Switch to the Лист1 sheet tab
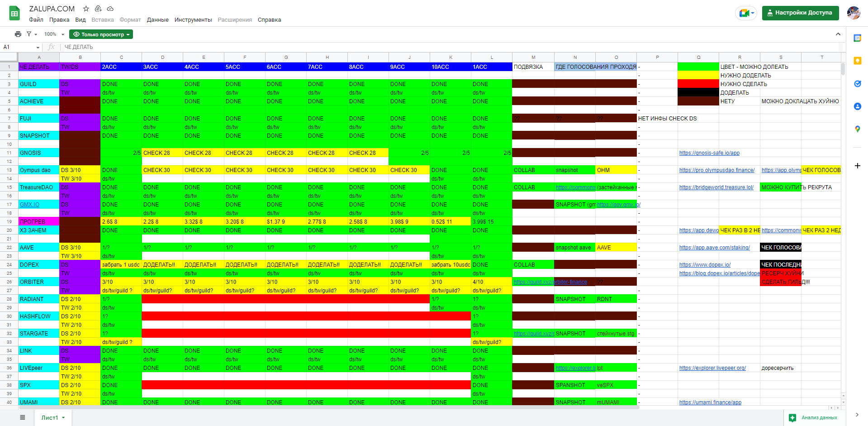The height and width of the screenshot is (426, 868). 53,417
